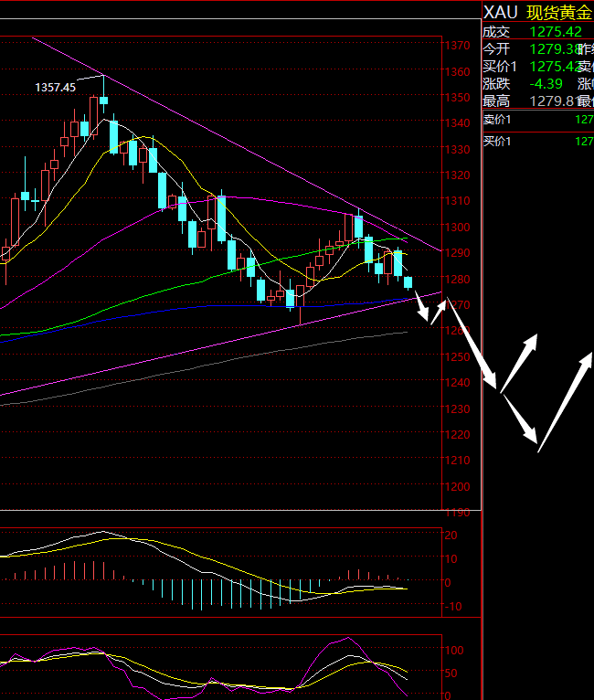Click the 1210 price axis label
The height and width of the screenshot is (700, 594).
458,461
